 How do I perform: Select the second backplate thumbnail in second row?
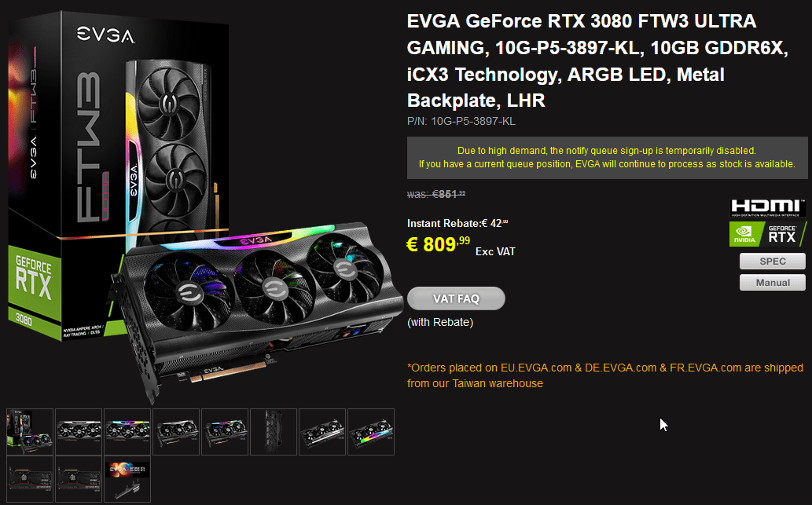pyautogui.click(x=79, y=479)
